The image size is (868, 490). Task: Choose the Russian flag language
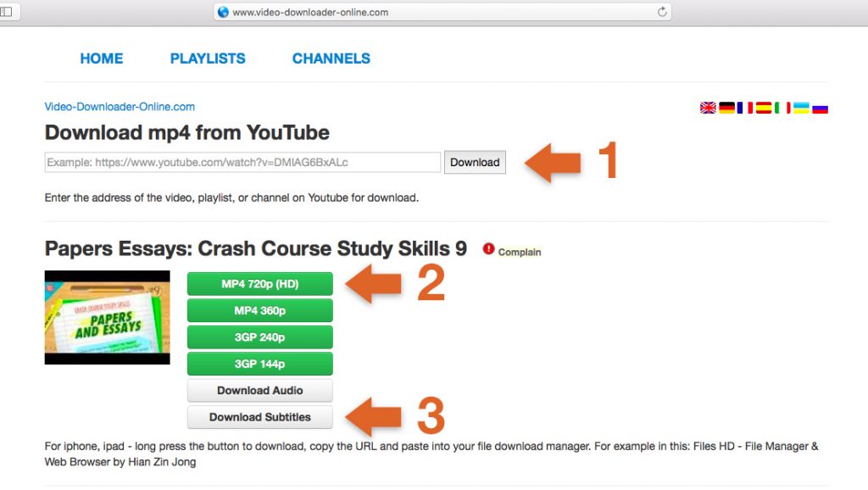click(x=820, y=108)
